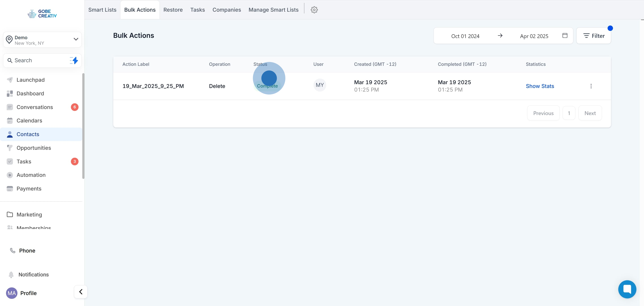The height and width of the screenshot is (306, 644).
Task: Open row three-dot options menu
Action: tap(591, 86)
